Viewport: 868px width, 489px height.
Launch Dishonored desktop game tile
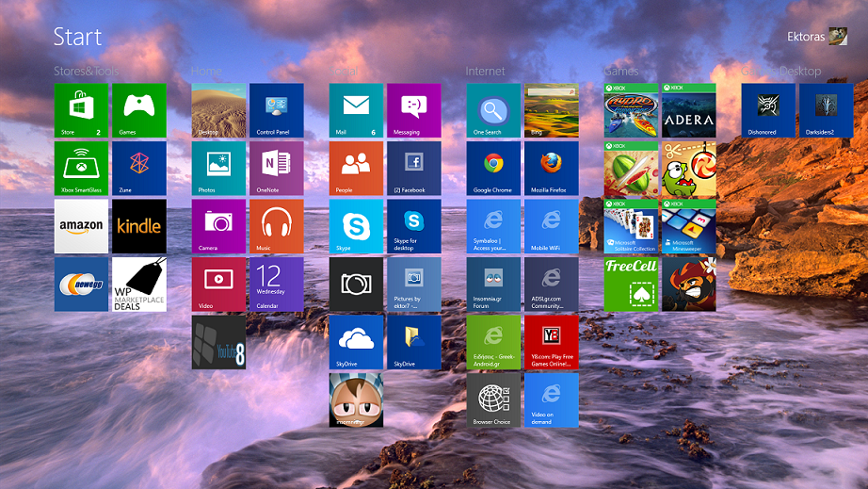[x=768, y=110]
